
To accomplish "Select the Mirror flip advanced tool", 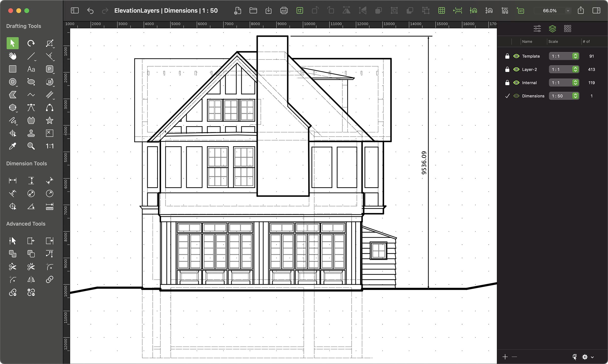I will (x=31, y=279).
